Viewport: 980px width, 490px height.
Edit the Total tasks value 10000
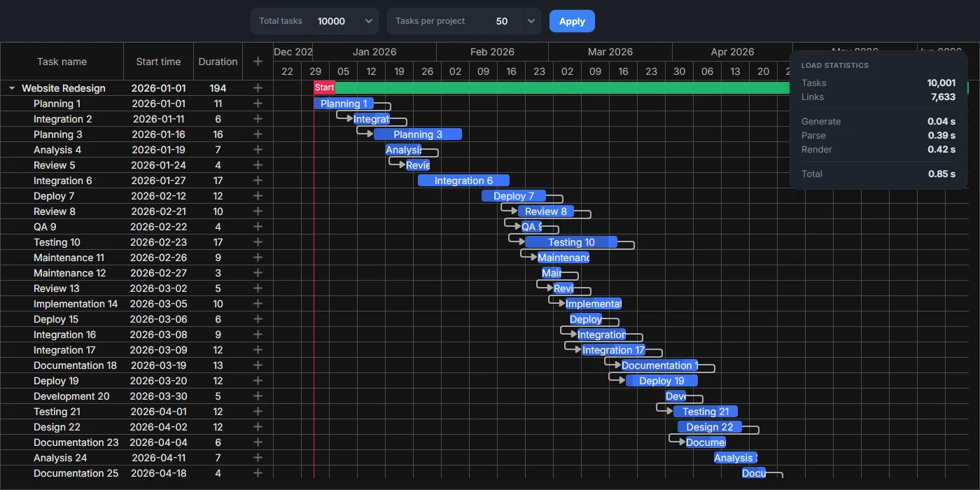[x=331, y=21]
